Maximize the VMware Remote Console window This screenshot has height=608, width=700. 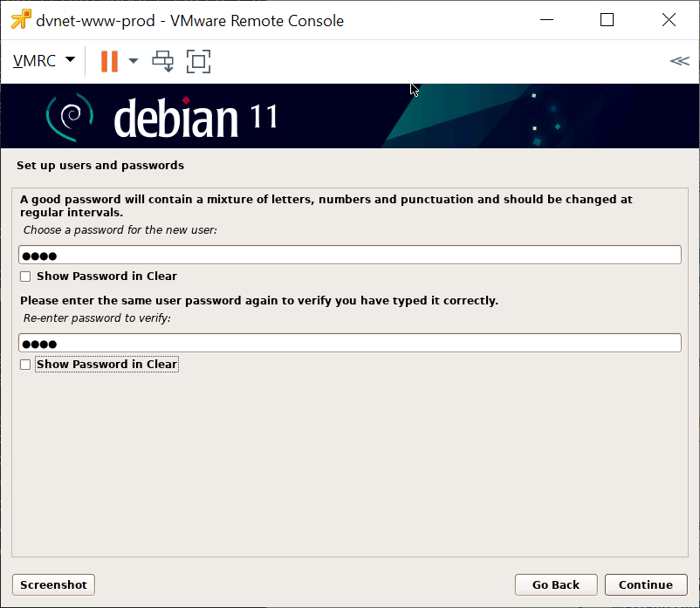607,20
